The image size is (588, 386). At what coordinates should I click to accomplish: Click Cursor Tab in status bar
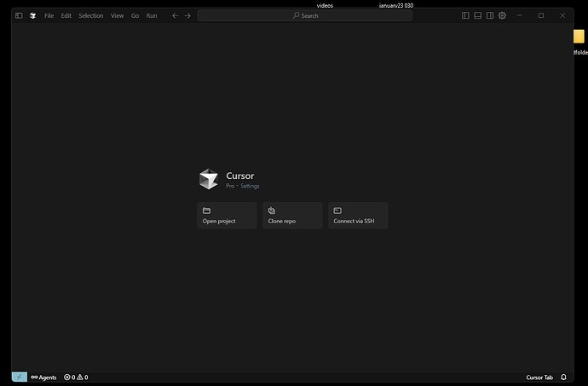[x=539, y=377]
